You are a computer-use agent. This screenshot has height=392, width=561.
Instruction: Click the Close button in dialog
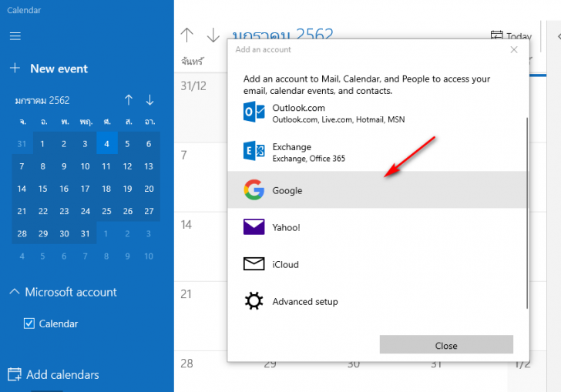(446, 344)
